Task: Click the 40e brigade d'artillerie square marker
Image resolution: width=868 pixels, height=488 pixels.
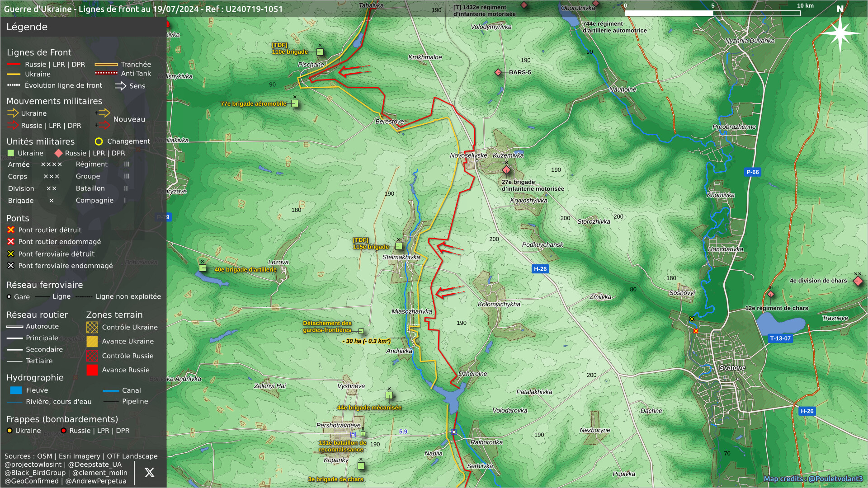Action: click(203, 268)
